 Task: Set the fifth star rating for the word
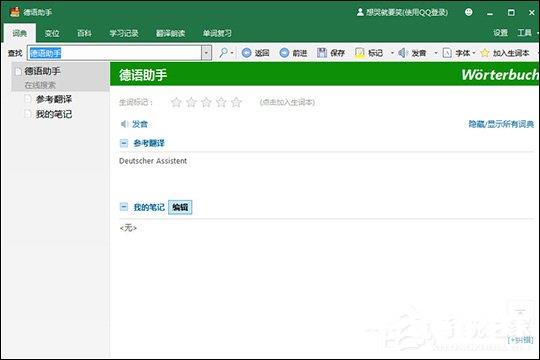point(236,102)
